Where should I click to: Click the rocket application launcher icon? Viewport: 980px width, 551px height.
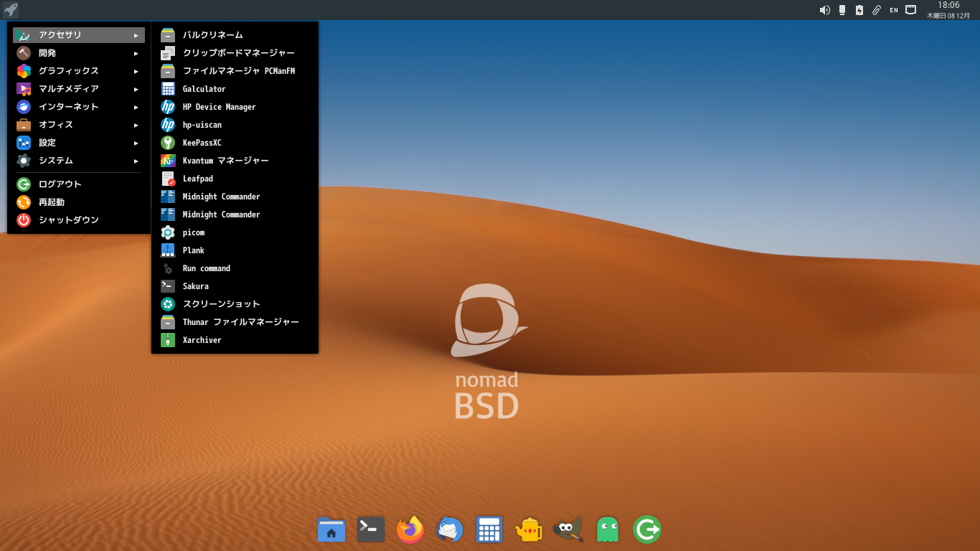[10, 10]
